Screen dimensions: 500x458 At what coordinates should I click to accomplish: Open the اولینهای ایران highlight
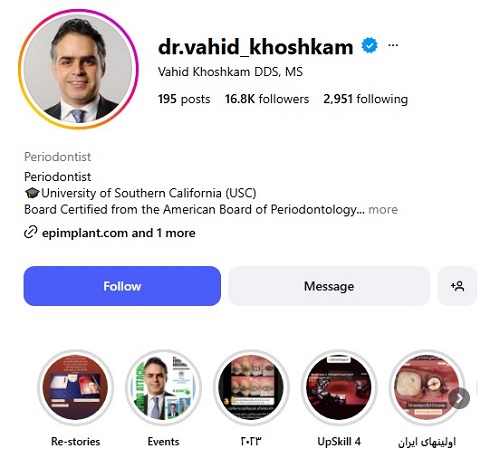coord(427,388)
